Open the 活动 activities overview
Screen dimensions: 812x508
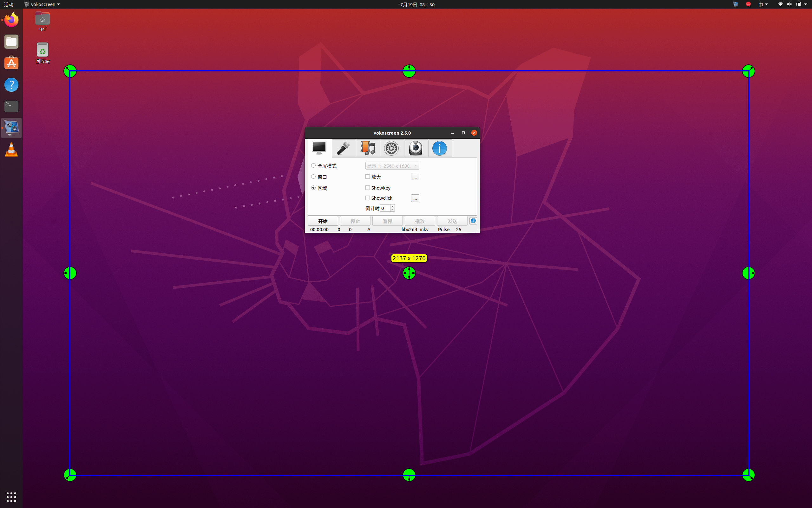pyautogui.click(x=8, y=4)
